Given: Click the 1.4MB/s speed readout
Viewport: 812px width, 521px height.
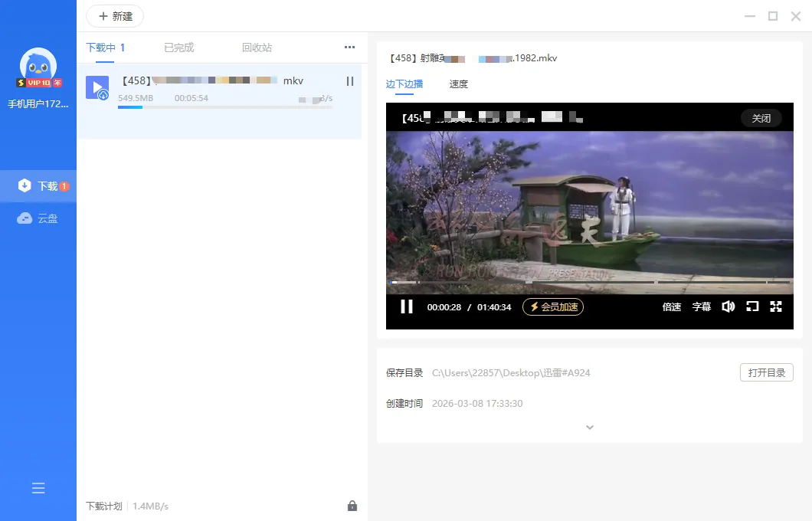Looking at the screenshot, I should click(x=150, y=506).
